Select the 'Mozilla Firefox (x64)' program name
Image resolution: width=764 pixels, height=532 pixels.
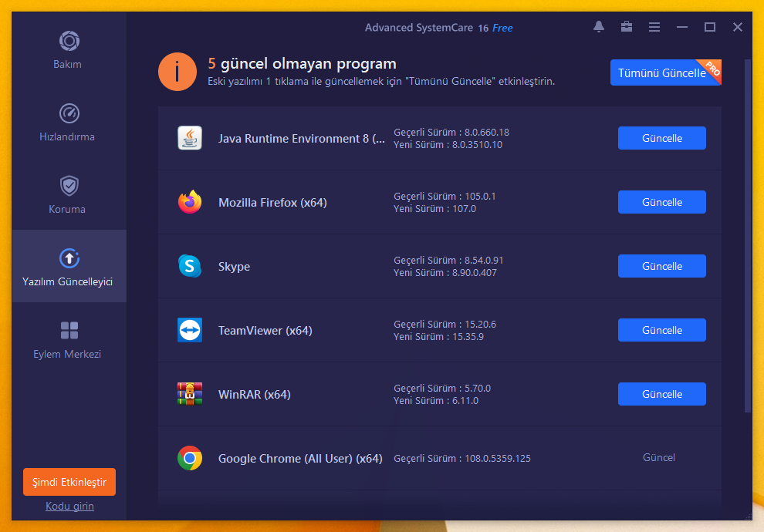click(x=272, y=203)
